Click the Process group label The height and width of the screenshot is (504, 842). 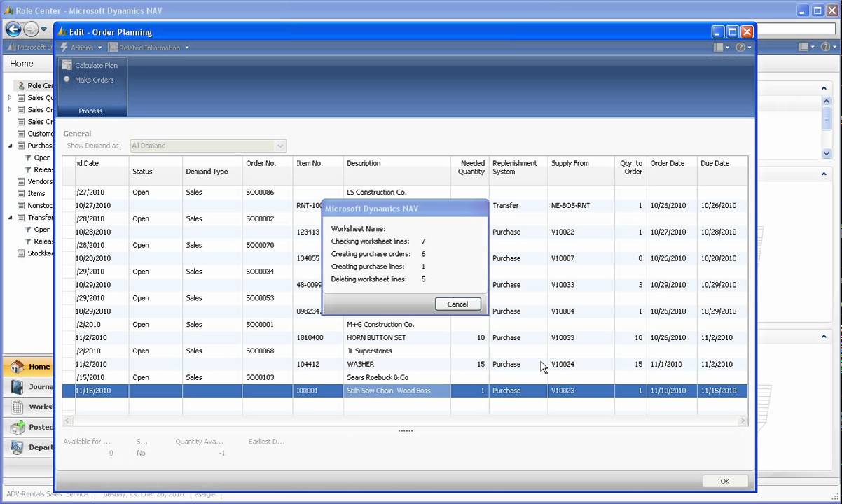pos(90,111)
